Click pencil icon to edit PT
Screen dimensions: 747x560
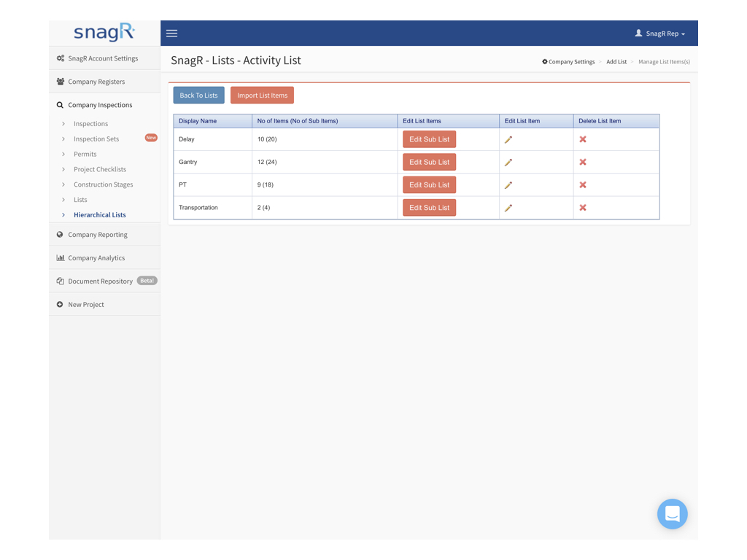coord(508,184)
